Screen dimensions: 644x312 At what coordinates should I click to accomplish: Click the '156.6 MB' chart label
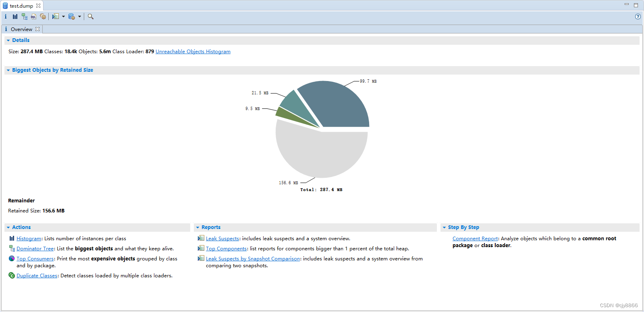pyautogui.click(x=289, y=183)
